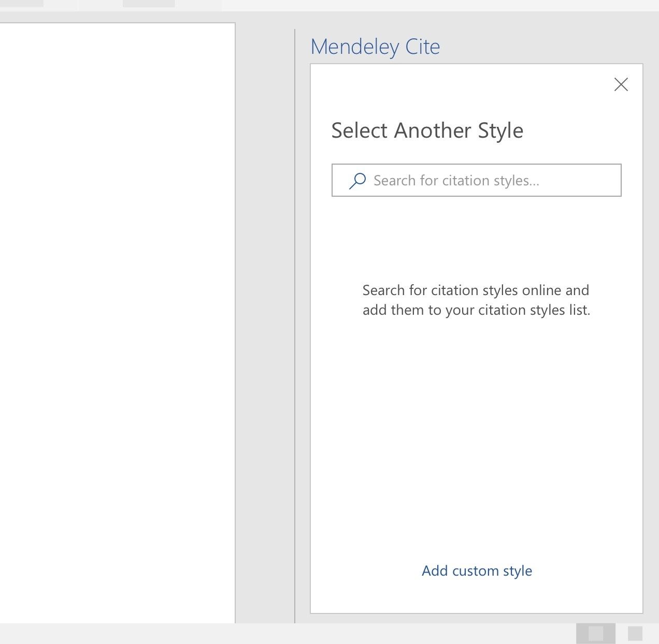The image size is (659, 644).
Task: Click the Select Another Style heading
Action: click(426, 130)
